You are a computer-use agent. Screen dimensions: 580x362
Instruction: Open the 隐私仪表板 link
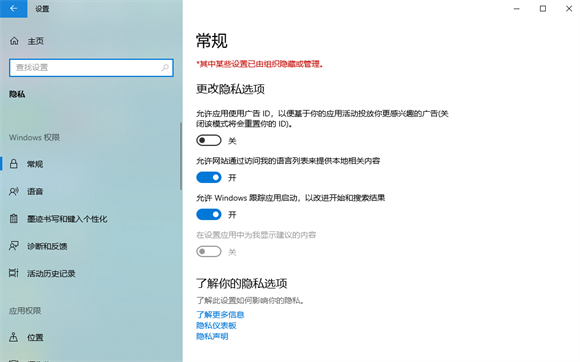[216, 325]
